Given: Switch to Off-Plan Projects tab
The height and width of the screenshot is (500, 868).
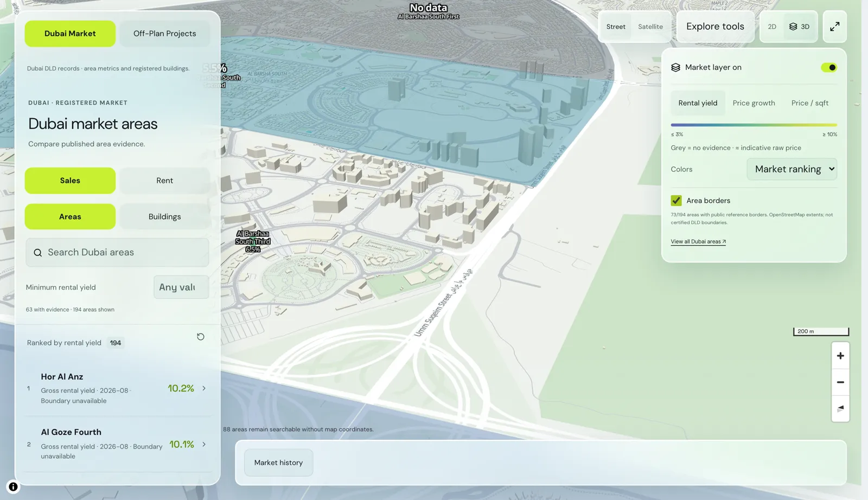Looking at the screenshot, I should coord(164,34).
